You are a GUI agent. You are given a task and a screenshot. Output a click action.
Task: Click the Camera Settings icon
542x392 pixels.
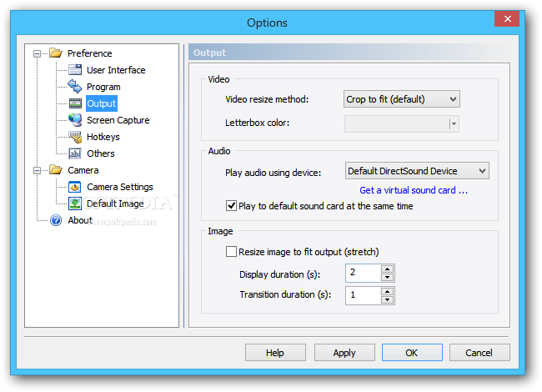click(75, 187)
